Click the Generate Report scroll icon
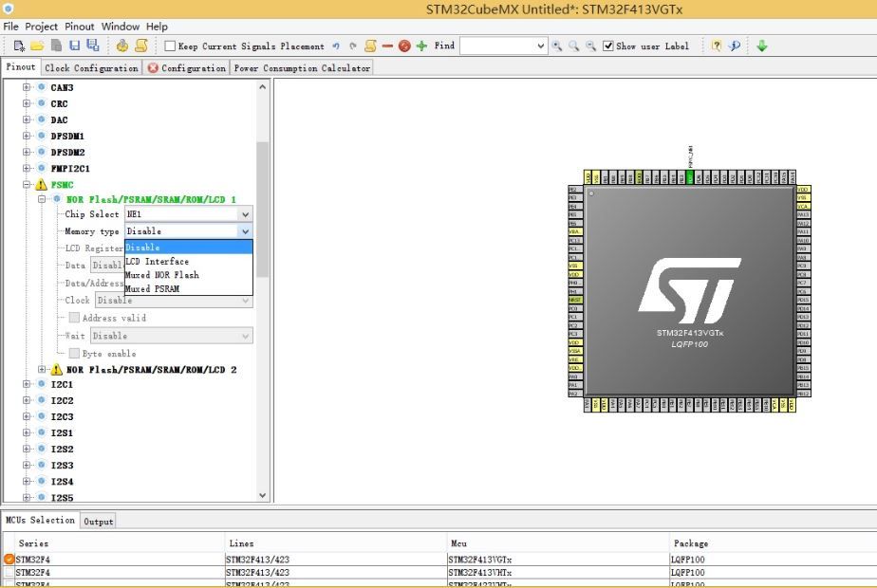 point(140,46)
